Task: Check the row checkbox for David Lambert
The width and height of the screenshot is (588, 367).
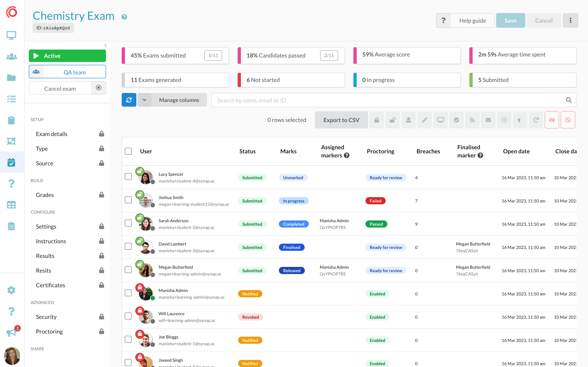Action: [x=128, y=246]
